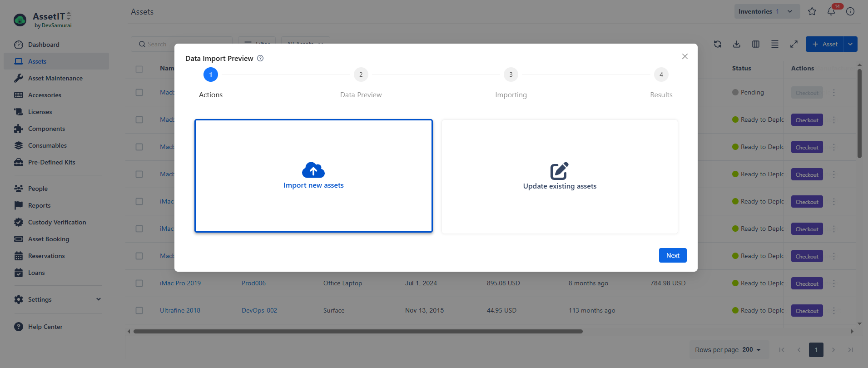Screen dimensions: 868x368
Task: Click the favorites star icon
Action: 812,11
